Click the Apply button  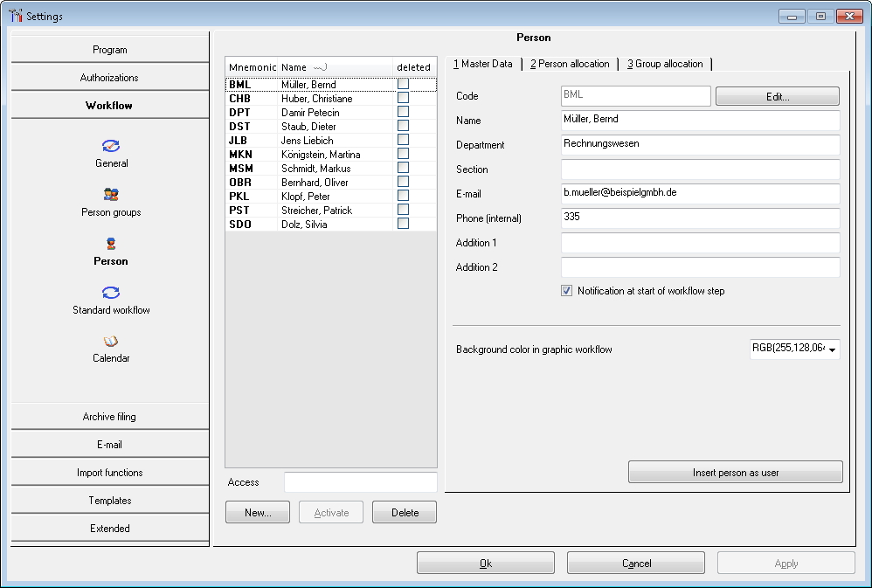pos(785,563)
